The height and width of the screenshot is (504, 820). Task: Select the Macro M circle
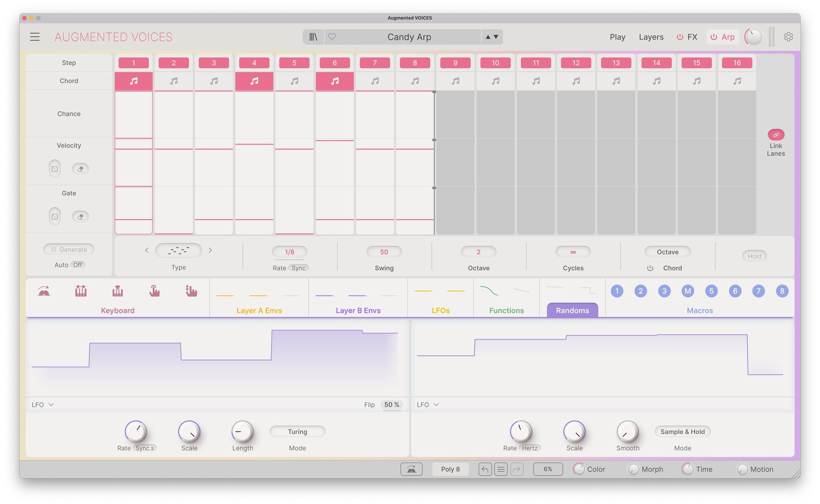pos(688,291)
